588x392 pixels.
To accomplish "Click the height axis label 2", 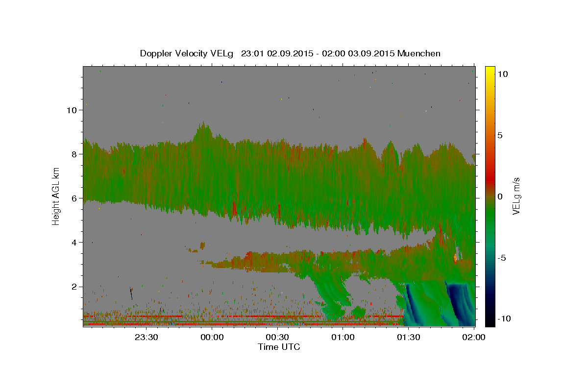I will point(74,287).
